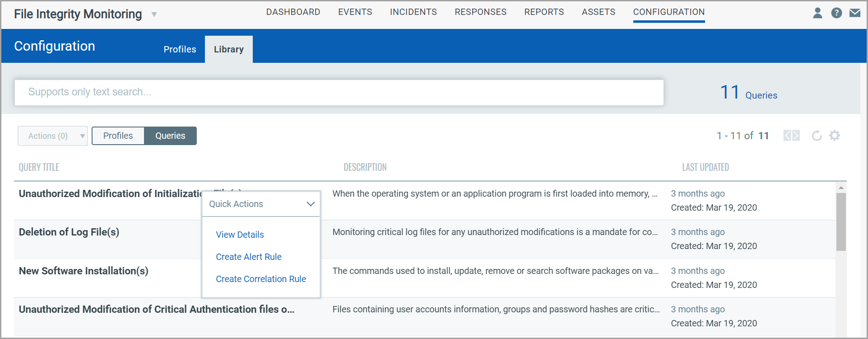This screenshot has width=868, height=339.
Task: Choose View Details quick action
Action: click(x=240, y=235)
